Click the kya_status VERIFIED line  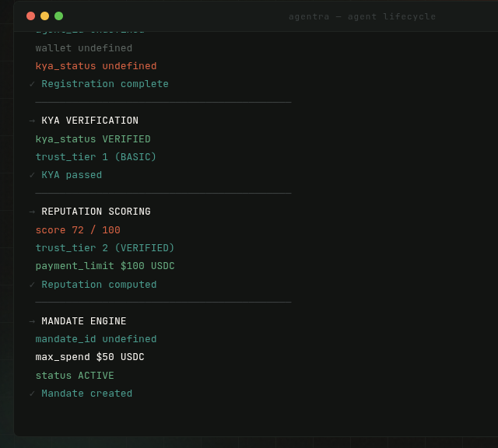click(93, 139)
